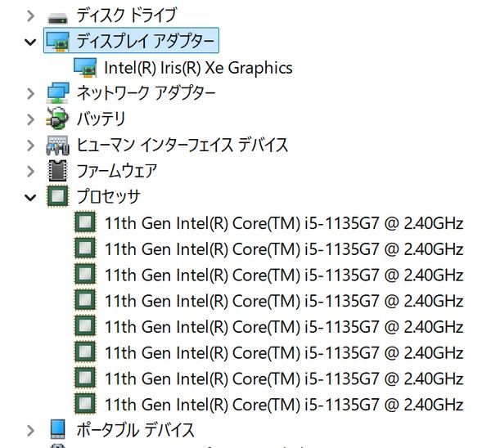Select the first i5-1135G7 processor entry
The width and height of the screenshot is (491, 448).
click(x=284, y=222)
